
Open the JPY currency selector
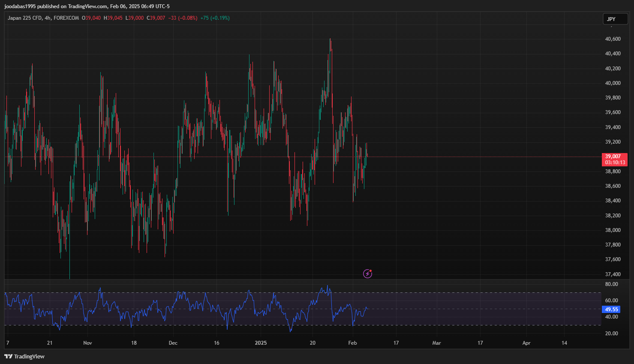coord(615,19)
